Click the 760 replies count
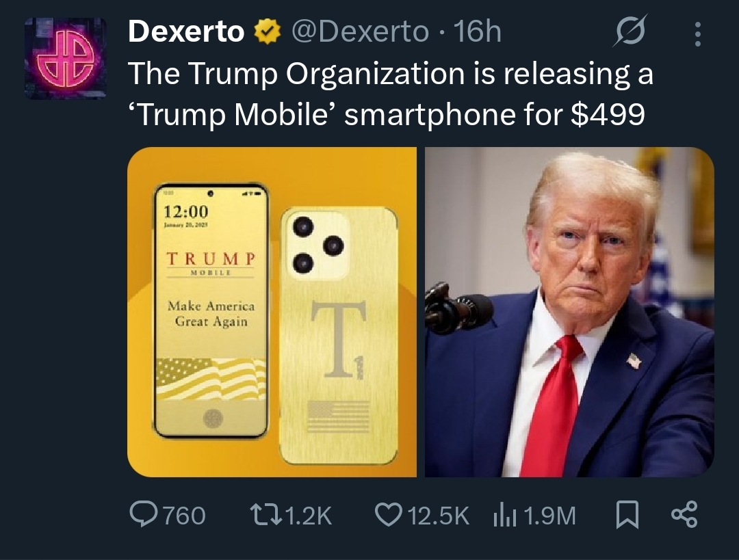This screenshot has width=739, height=560. coord(184,516)
